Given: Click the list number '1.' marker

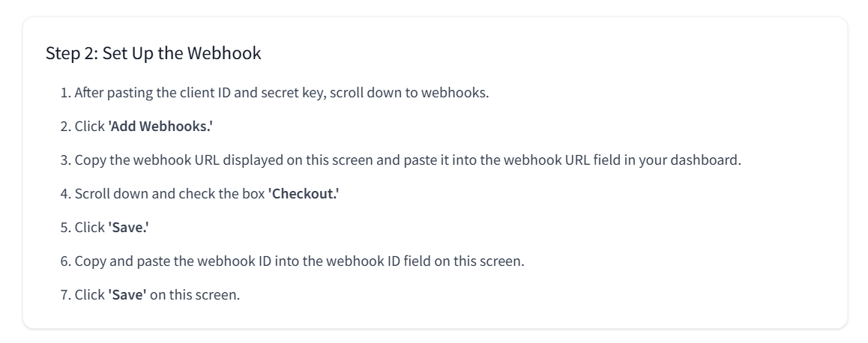Looking at the screenshot, I should pyautogui.click(x=66, y=92).
